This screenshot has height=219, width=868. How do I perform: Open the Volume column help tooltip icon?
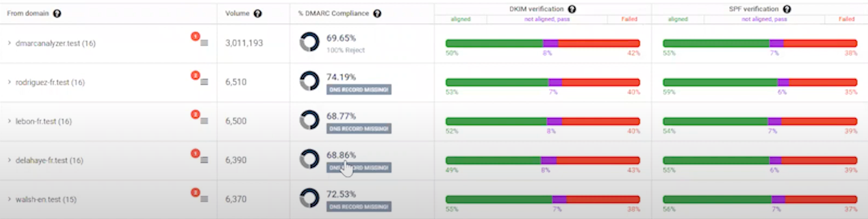click(x=257, y=14)
